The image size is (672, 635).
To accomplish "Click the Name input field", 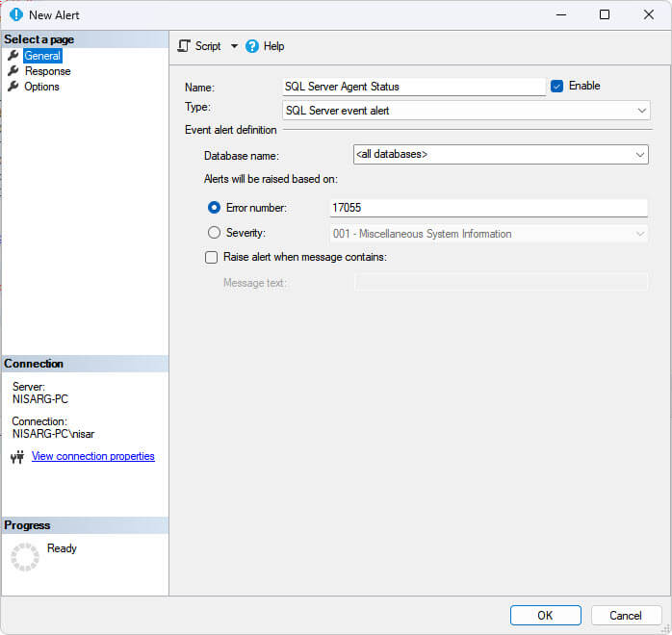I will click(x=414, y=87).
